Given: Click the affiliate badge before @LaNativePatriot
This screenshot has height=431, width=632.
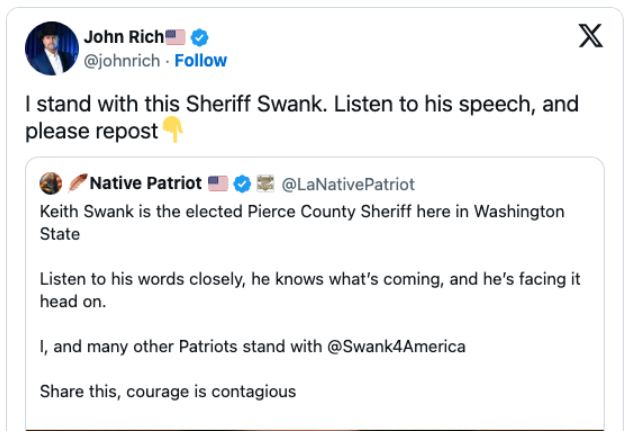Looking at the screenshot, I should click(265, 184).
